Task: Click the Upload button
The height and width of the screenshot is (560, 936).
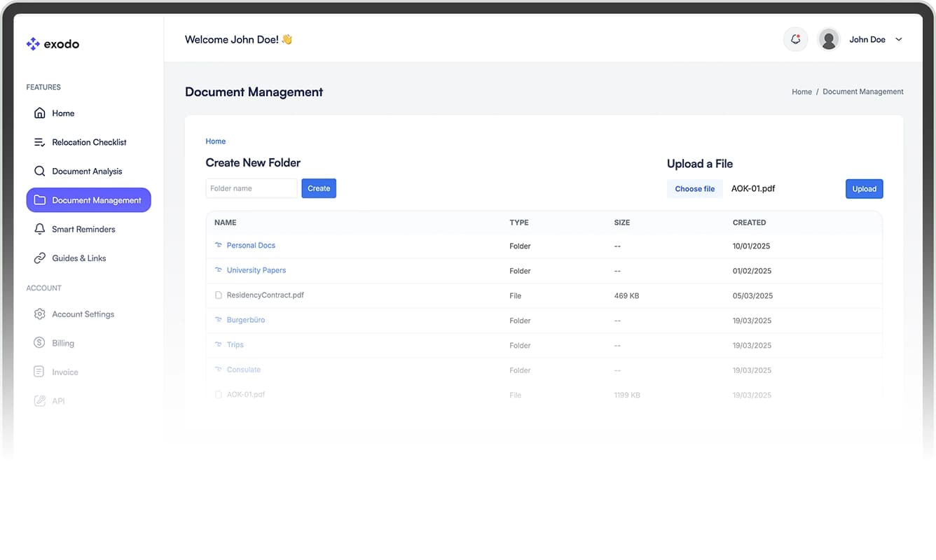Action: click(x=865, y=189)
